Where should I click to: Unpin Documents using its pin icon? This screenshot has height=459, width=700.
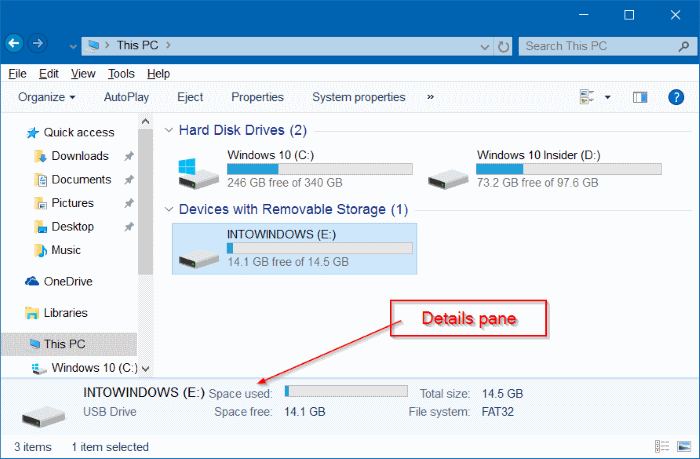click(x=129, y=179)
